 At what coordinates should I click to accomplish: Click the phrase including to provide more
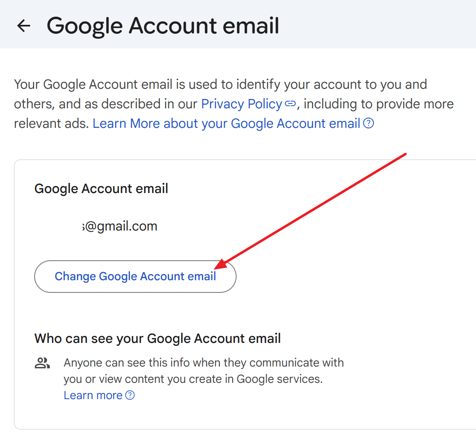[x=379, y=104]
